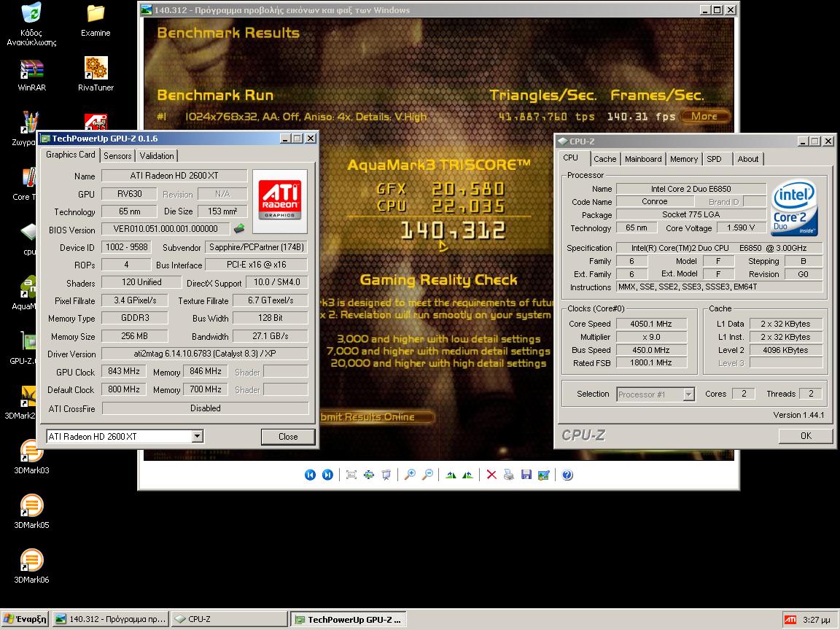Select the 3DMark05 desktop shortcut
Image resolution: width=840 pixels, height=630 pixels.
[x=31, y=512]
